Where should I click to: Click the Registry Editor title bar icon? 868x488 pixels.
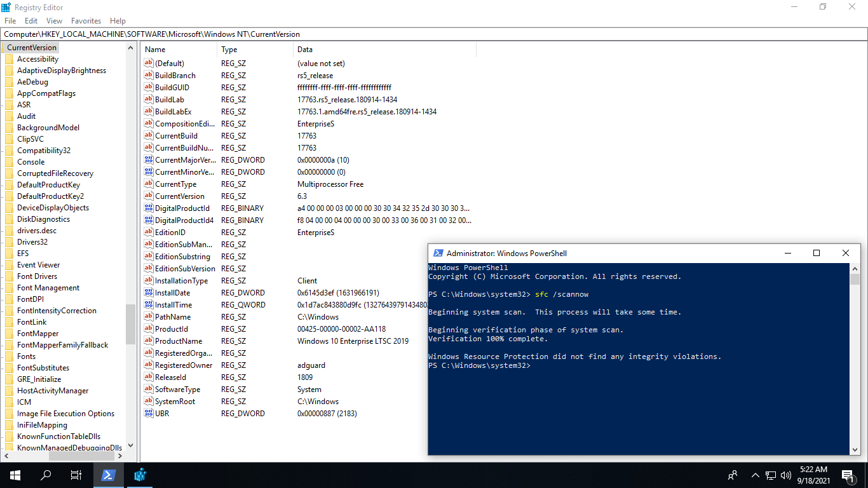click(x=6, y=7)
